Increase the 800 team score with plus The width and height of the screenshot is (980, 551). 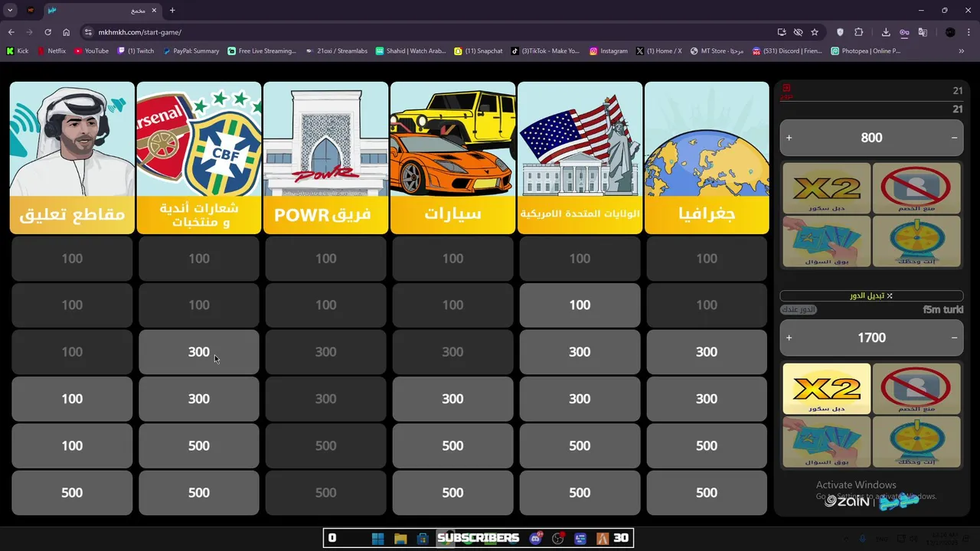tap(789, 138)
